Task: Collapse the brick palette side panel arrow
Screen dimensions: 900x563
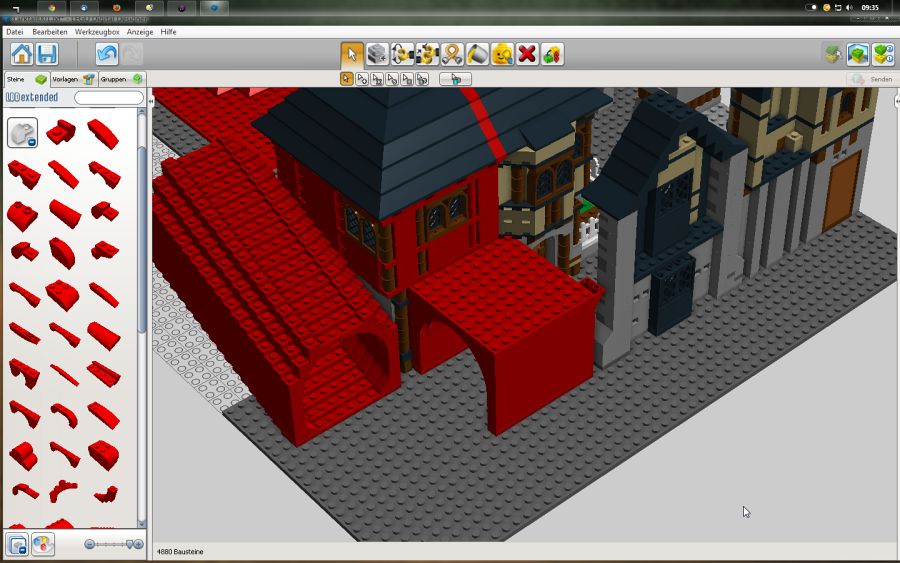Action: (150, 100)
